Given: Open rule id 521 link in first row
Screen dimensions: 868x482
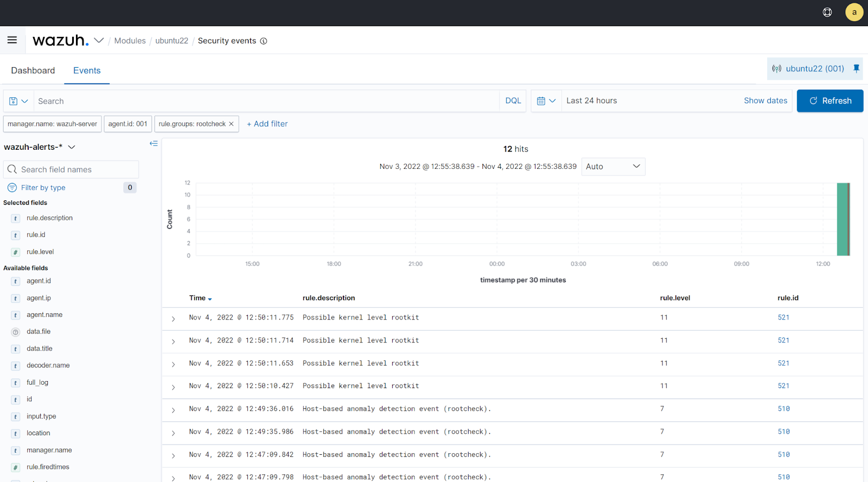Looking at the screenshot, I should (x=783, y=318).
